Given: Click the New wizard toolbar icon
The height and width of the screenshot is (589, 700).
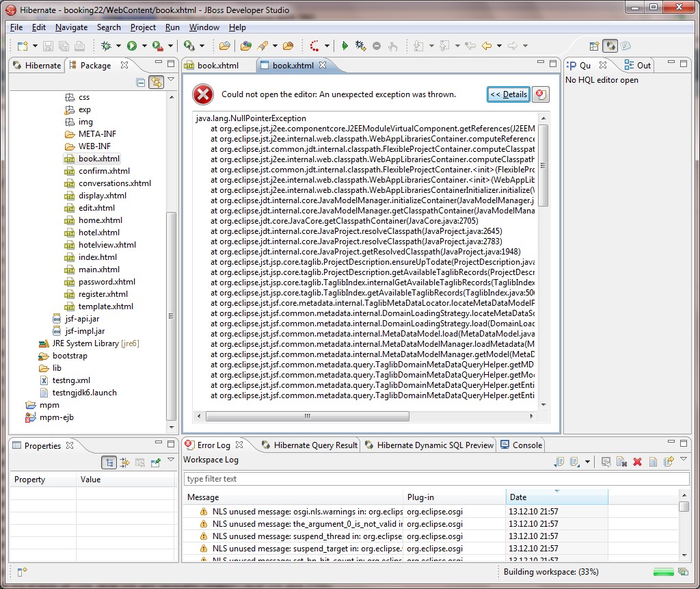Looking at the screenshot, I should point(23,46).
